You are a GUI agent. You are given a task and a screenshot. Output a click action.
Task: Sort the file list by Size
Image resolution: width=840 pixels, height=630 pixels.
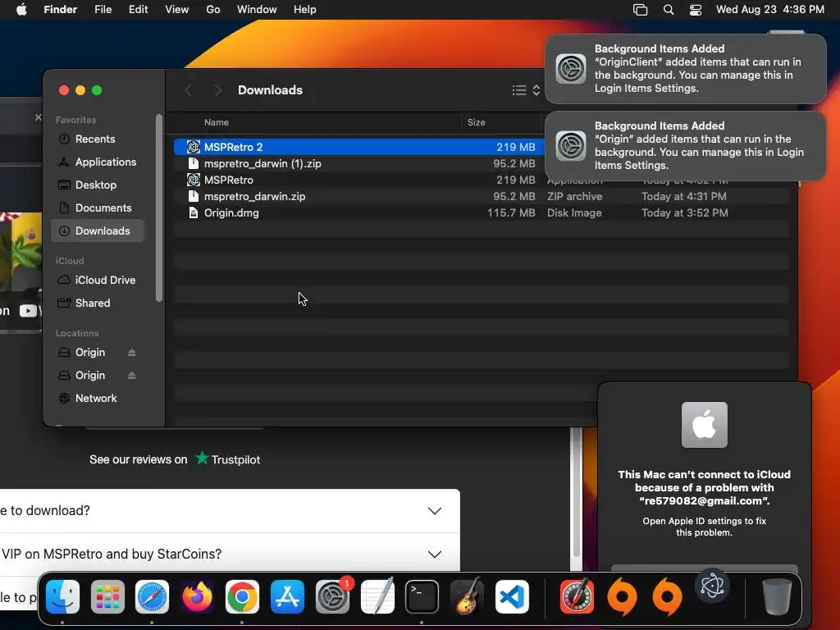[x=477, y=123]
